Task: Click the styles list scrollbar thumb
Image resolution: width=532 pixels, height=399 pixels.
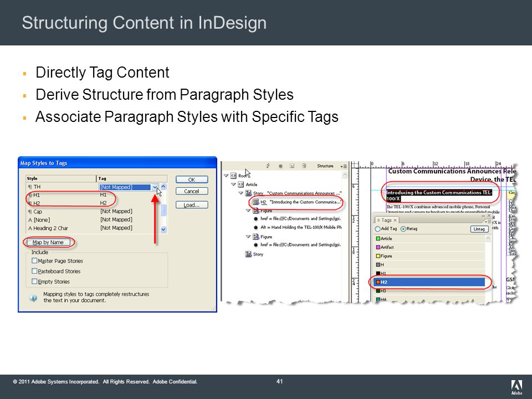Action: click(163, 210)
